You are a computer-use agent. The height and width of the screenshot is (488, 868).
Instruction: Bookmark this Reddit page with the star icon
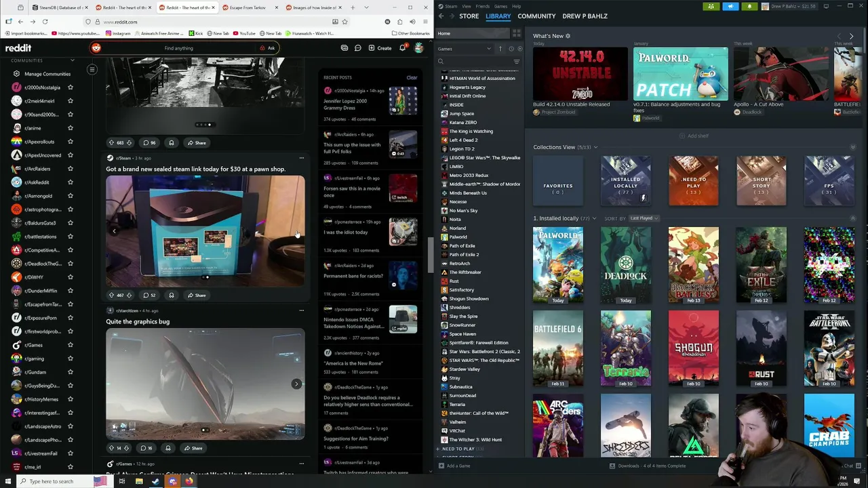(344, 22)
